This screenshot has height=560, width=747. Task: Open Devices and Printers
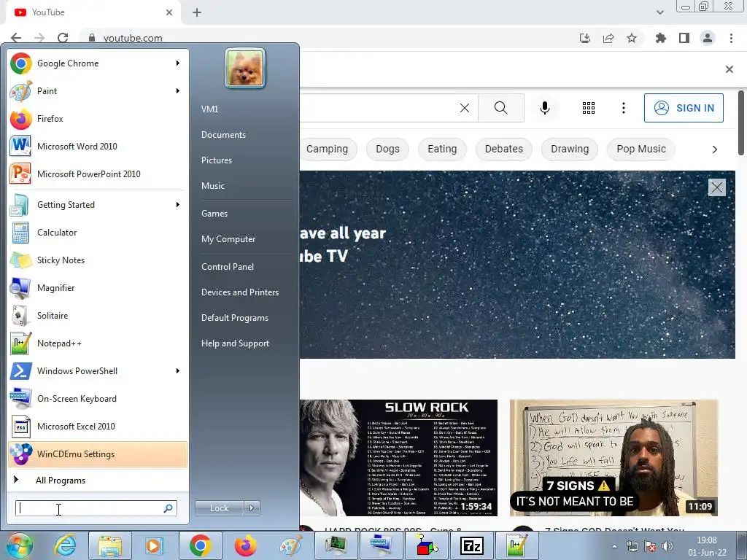239,292
